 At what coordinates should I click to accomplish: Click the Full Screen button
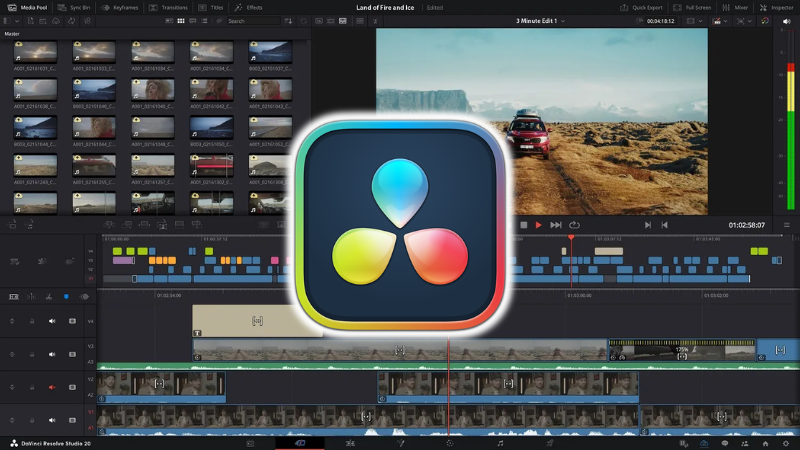point(692,8)
